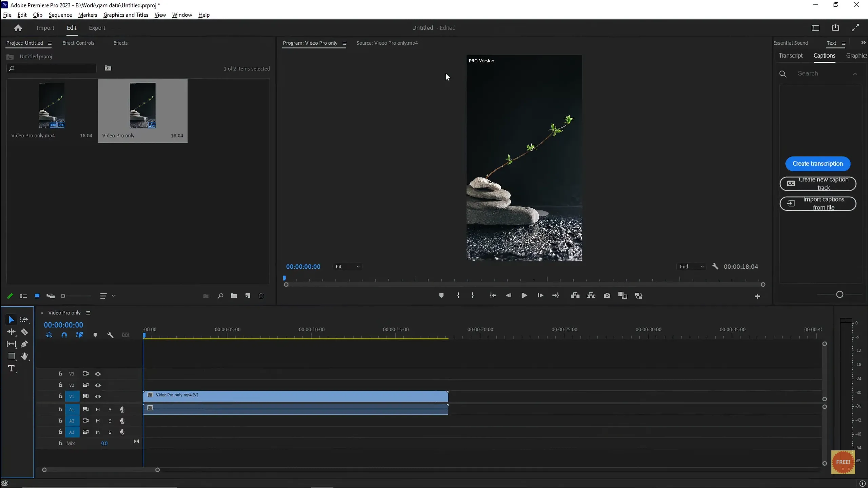
Task: Open Program monitor settings wrench
Action: coord(715,266)
